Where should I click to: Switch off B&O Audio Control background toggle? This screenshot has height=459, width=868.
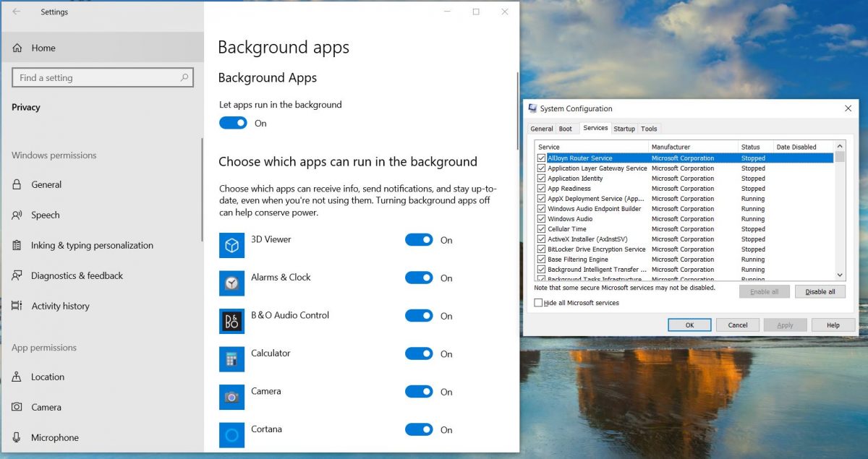(x=419, y=316)
